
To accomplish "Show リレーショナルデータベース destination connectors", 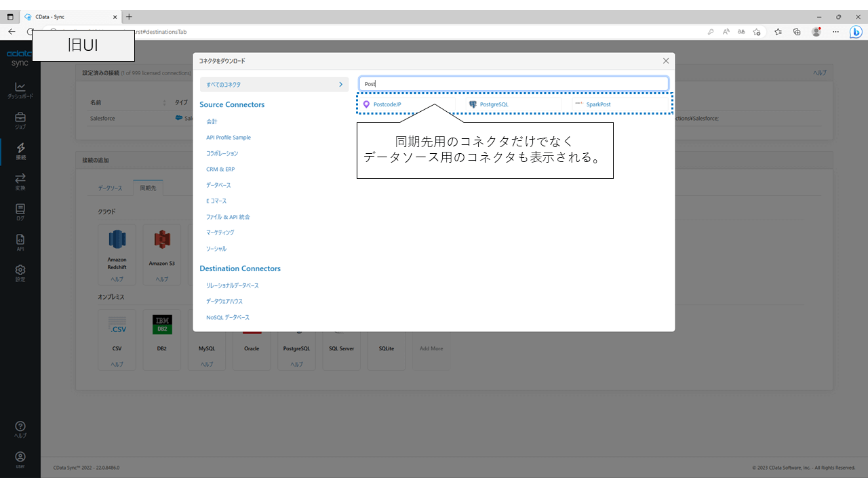I will click(233, 285).
